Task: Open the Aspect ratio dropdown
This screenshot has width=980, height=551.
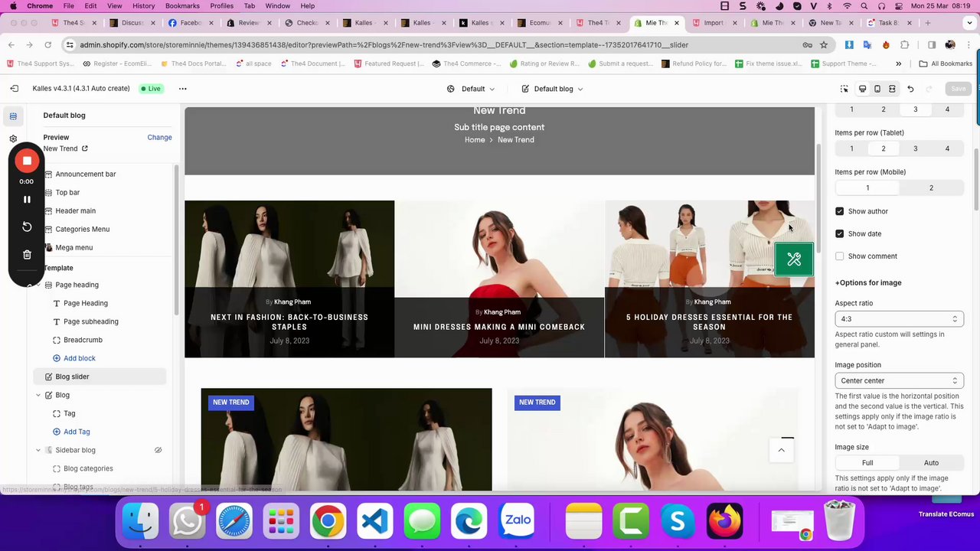Action: 899,319
